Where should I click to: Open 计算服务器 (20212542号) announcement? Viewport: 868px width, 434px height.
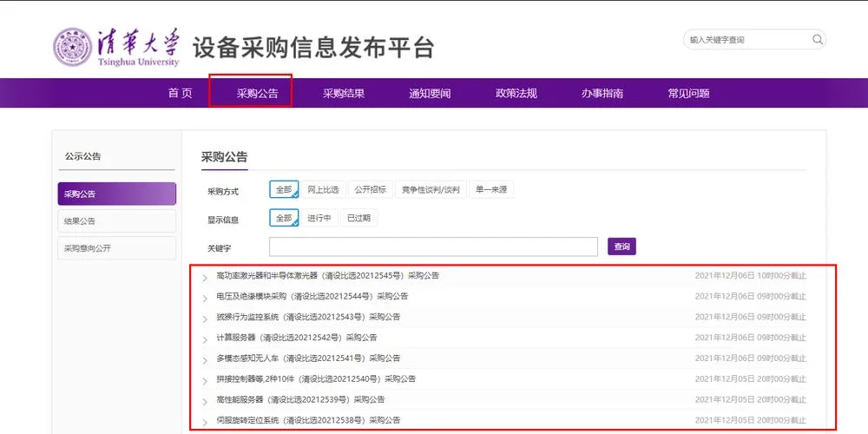297,337
